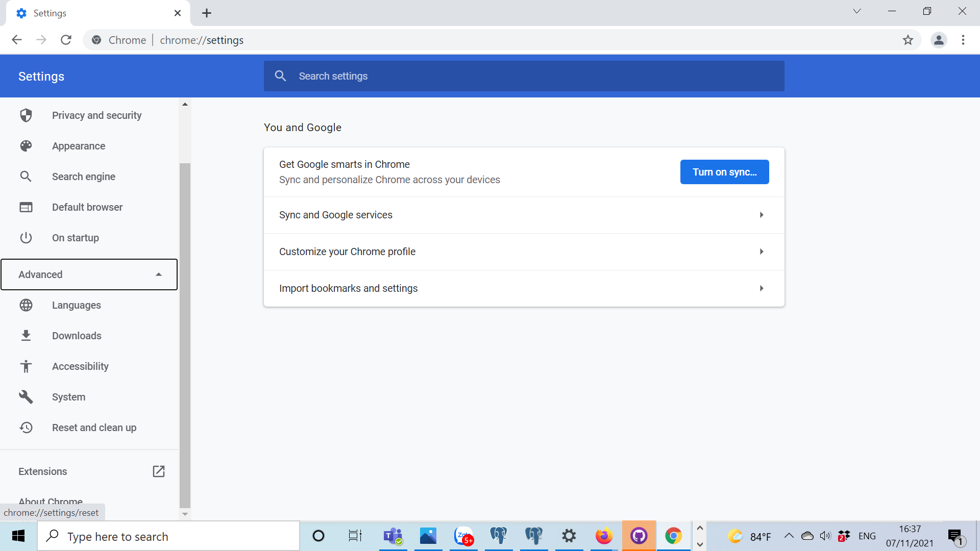Click the Default browser window icon

[x=26, y=207]
